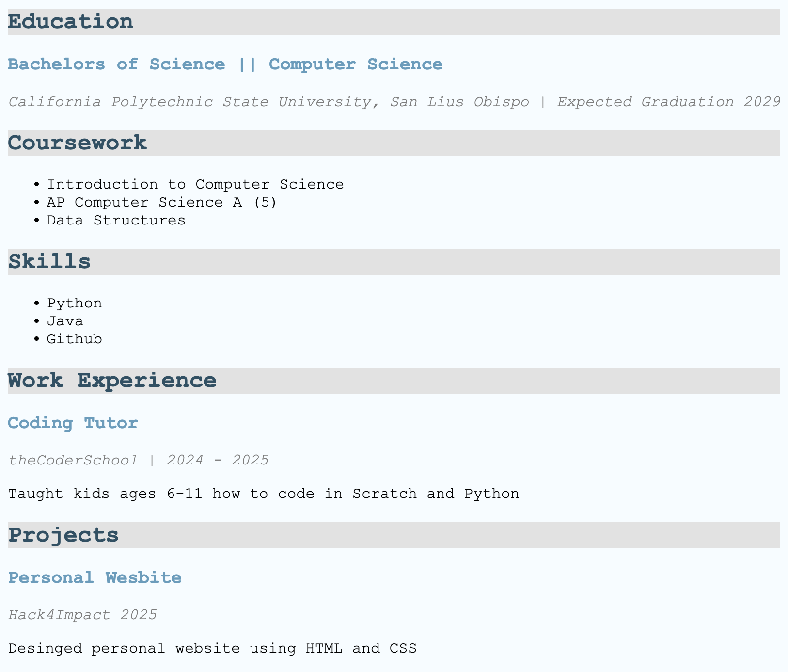Click Java in the Skills list

pyautogui.click(x=65, y=321)
